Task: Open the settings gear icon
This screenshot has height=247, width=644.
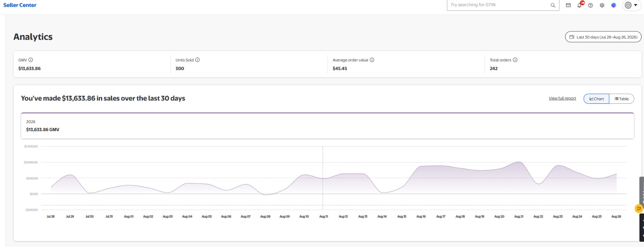Action: [x=602, y=5]
